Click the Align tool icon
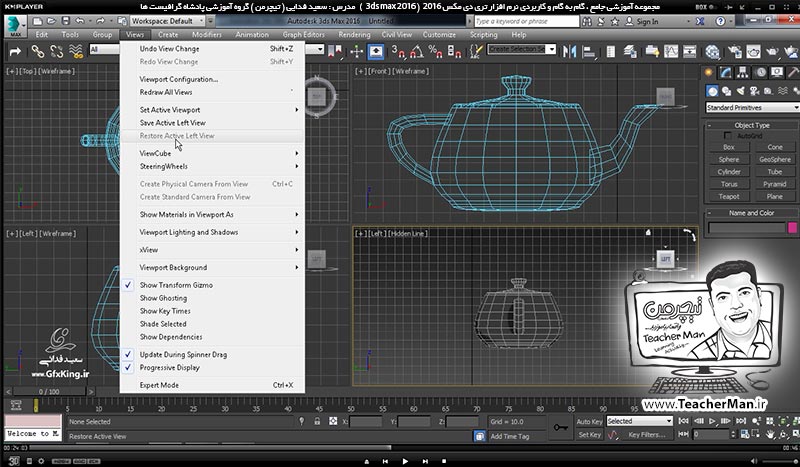 (589, 51)
